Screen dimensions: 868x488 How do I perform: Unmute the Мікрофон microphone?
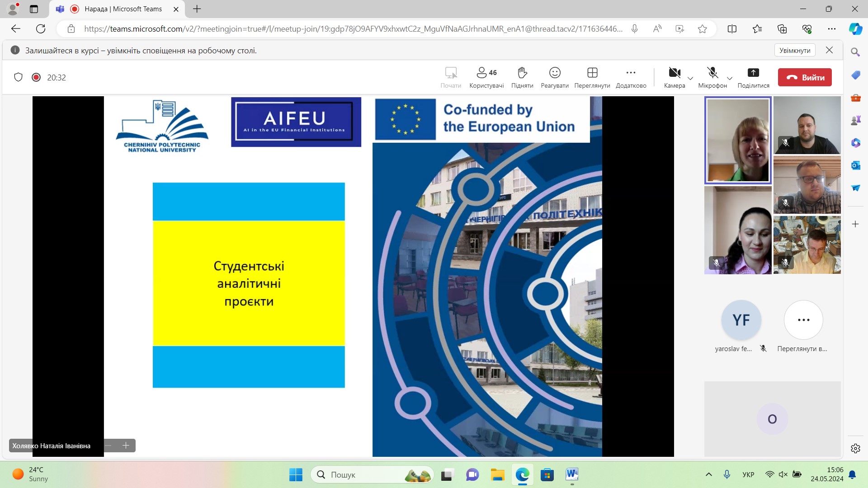[712, 73]
